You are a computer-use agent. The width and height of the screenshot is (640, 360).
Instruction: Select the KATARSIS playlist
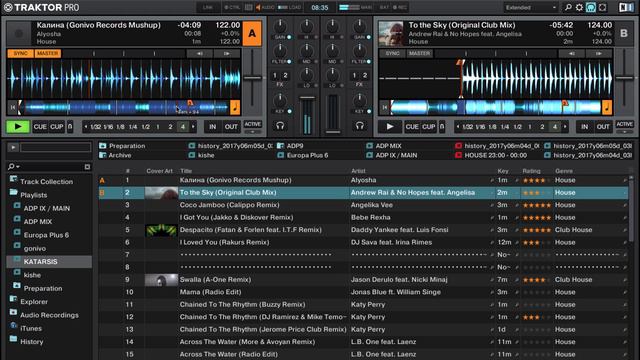pos(49,262)
